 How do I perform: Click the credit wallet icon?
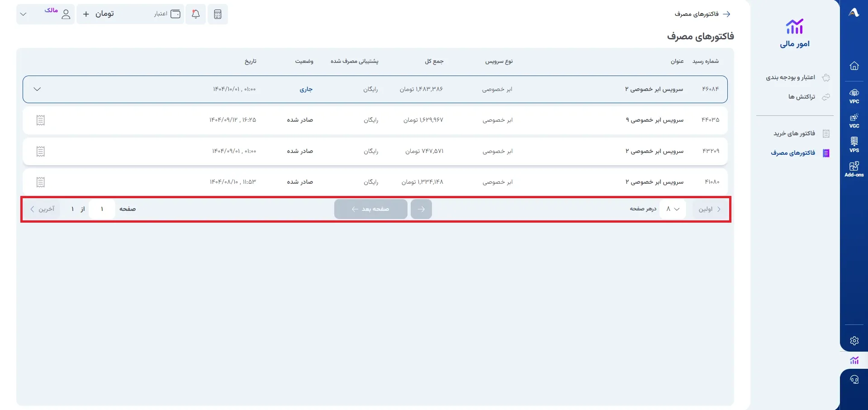pyautogui.click(x=175, y=14)
